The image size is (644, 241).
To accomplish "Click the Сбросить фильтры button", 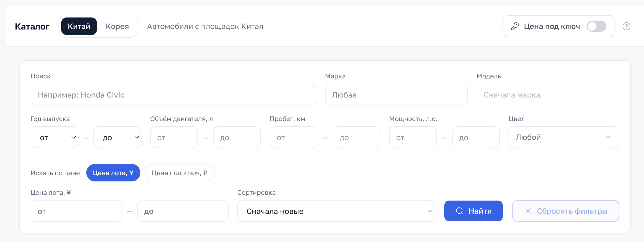I will click(566, 211).
